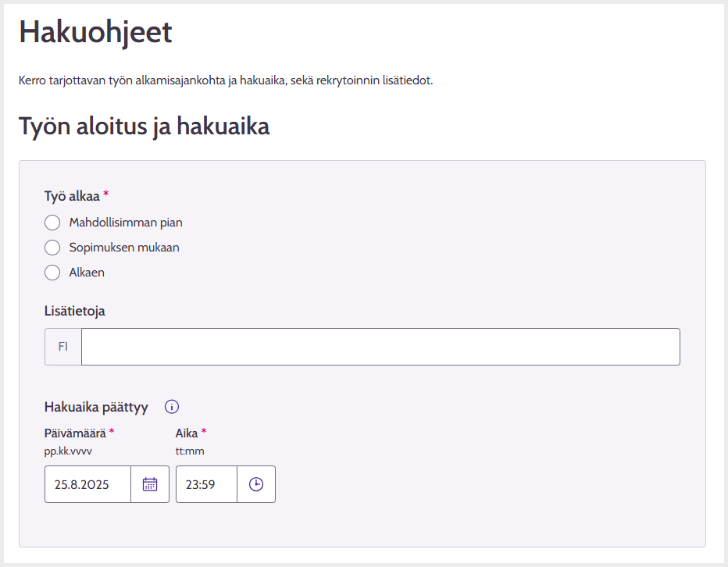The width and height of the screenshot is (728, 567).
Task: Open the calendar date picker icon
Action: point(150,484)
